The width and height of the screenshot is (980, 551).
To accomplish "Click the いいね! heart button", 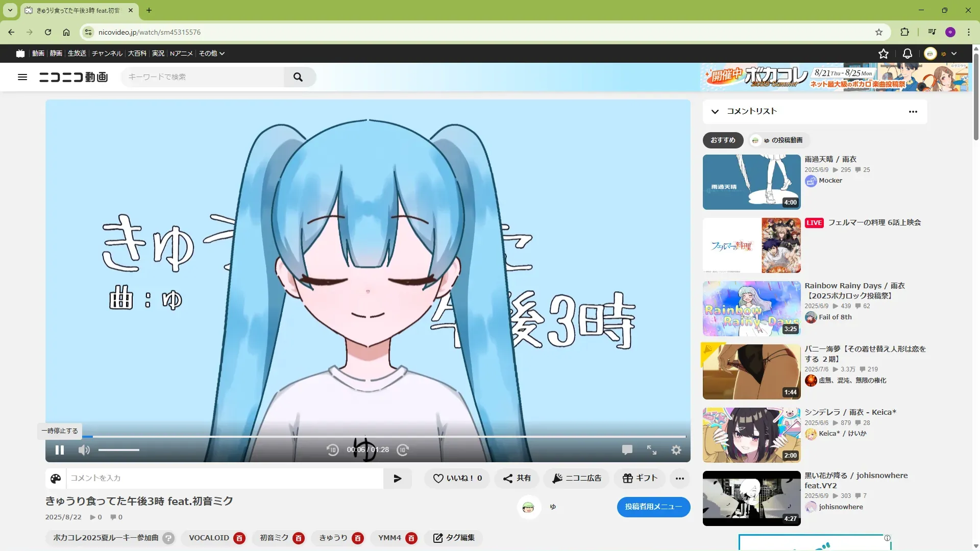I will point(457,479).
